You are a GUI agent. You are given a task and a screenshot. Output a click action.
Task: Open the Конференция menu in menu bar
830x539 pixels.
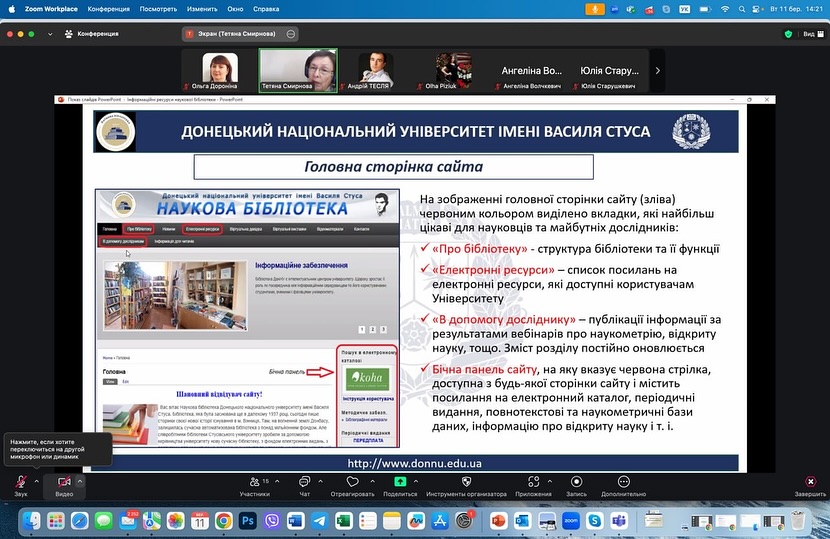[x=109, y=9]
